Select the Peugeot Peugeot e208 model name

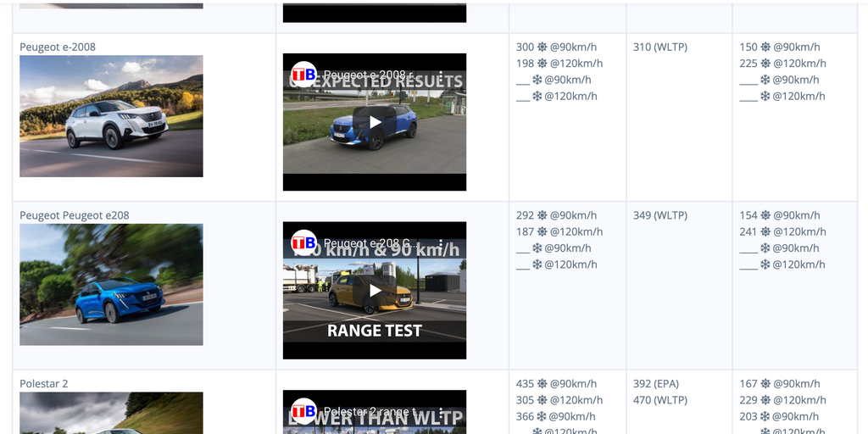click(75, 215)
